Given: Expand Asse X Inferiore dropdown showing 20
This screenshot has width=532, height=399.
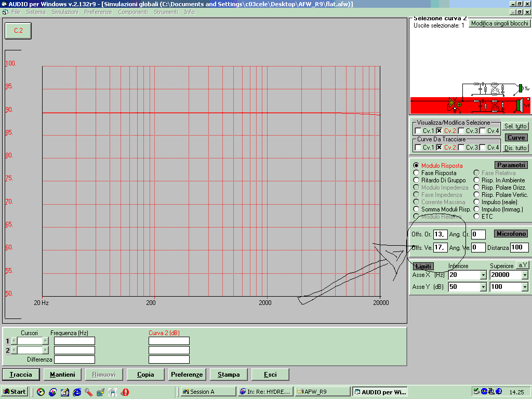Looking at the screenshot, I should (x=484, y=275).
